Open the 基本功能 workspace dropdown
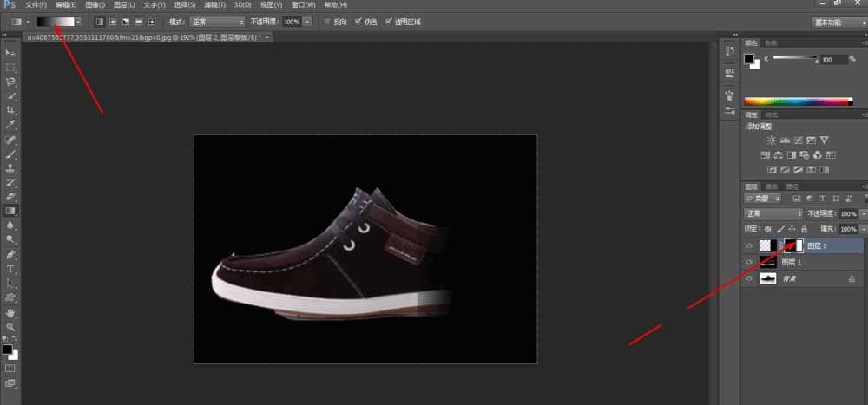This screenshot has height=405, width=868. (x=837, y=22)
